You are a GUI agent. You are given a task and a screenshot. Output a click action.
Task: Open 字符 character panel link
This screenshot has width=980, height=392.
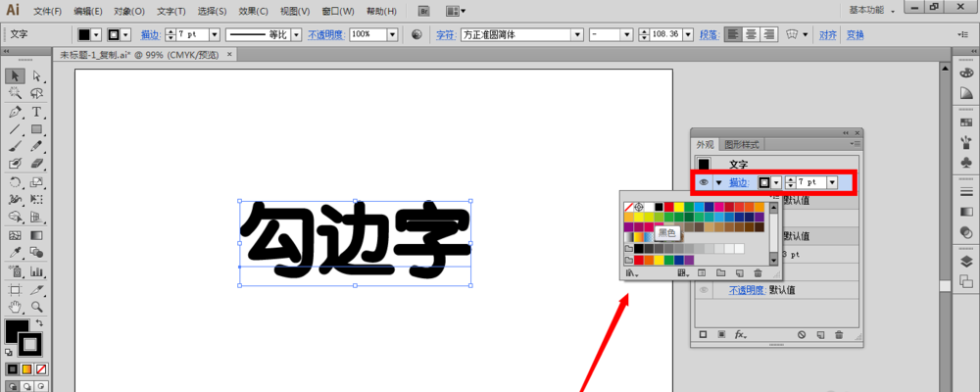click(x=446, y=35)
